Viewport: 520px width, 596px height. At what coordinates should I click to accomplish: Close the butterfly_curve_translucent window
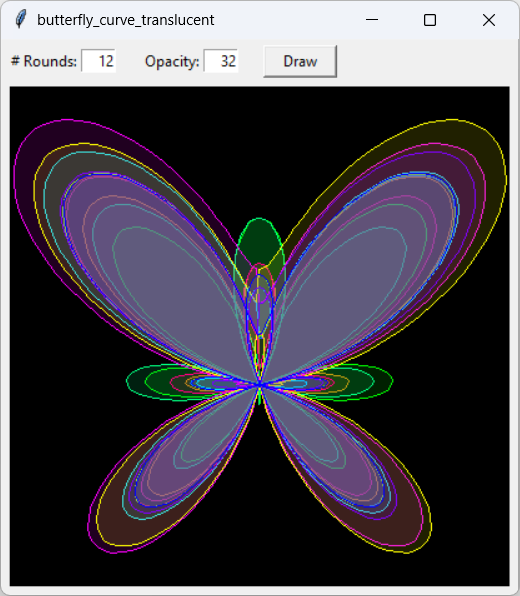[x=489, y=20]
